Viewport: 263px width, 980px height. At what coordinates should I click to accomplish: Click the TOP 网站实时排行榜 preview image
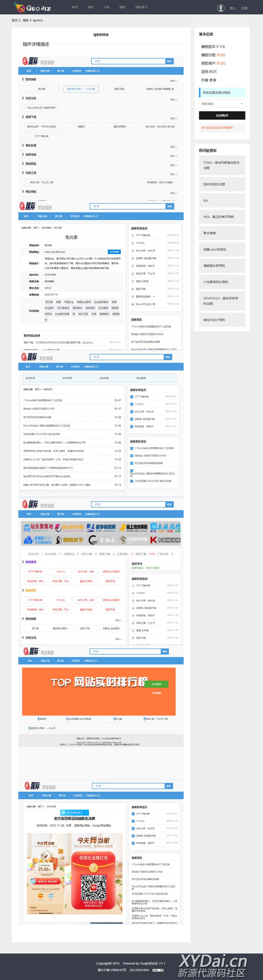[99, 692]
